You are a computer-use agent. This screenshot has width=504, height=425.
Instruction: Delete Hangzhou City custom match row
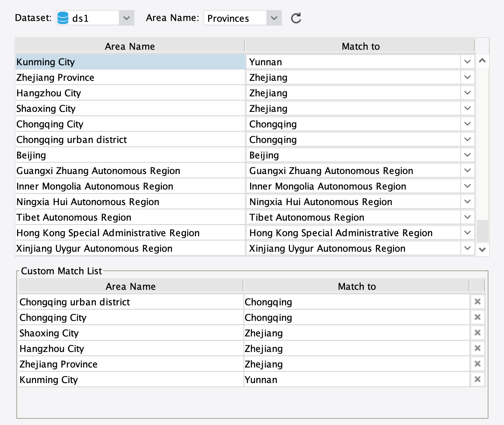pyautogui.click(x=478, y=348)
